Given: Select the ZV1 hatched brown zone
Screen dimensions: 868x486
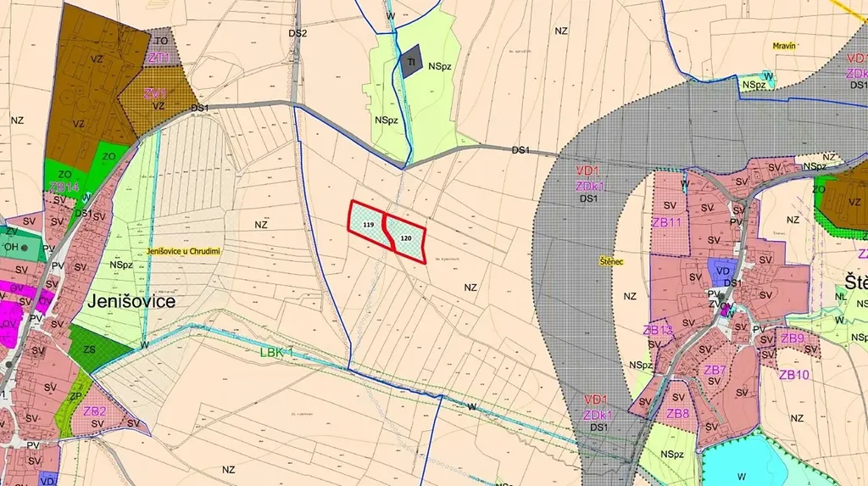Looking at the screenshot, I should [x=154, y=92].
